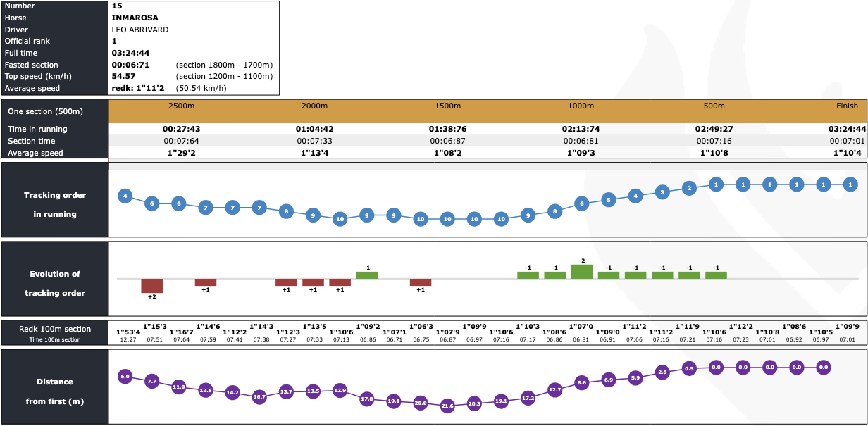Click driver name LEO ABRIVARD
Screen dimensions: 868x426
139,30
